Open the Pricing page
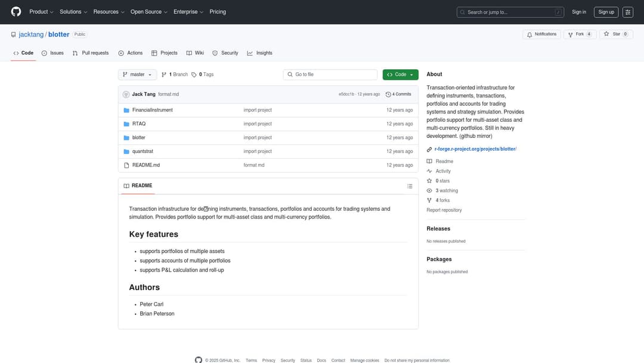This screenshot has width=644, height=363. [218, 12]
